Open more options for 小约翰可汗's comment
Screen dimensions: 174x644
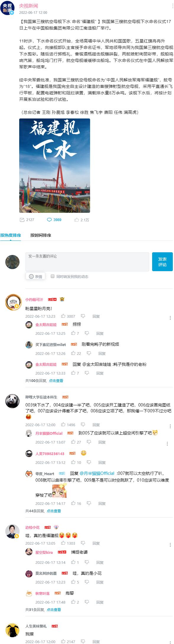click(x=170, y=318)
